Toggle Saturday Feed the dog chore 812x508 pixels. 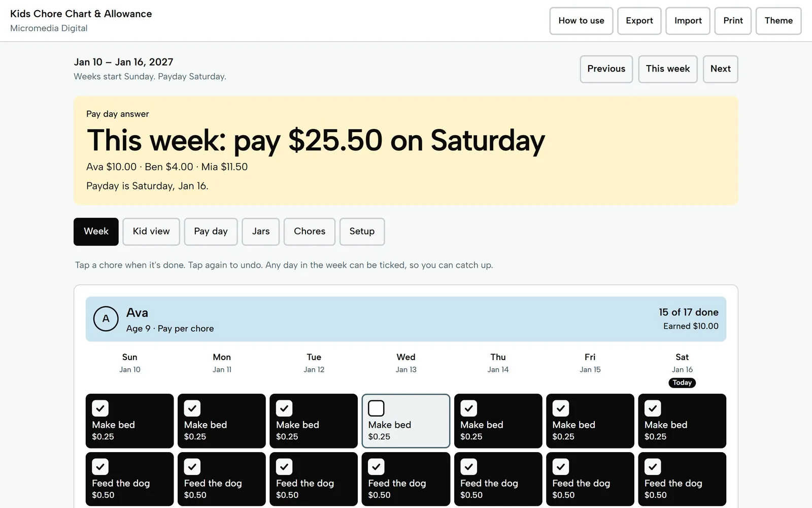(x=682, y=479)
